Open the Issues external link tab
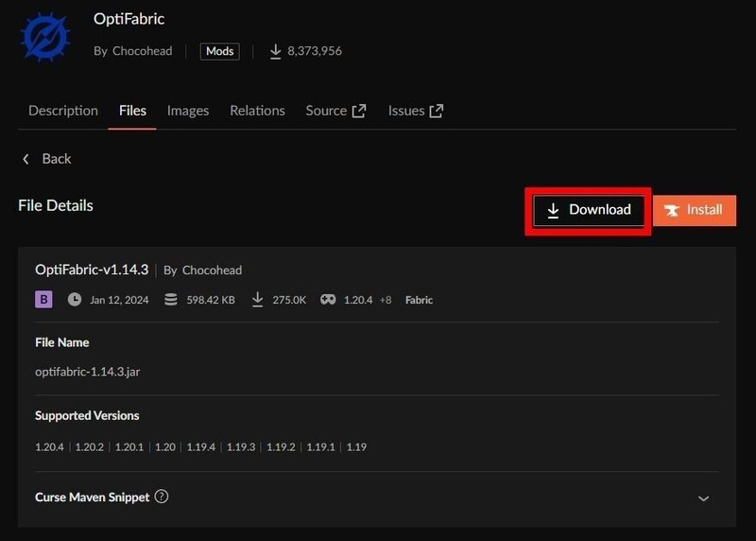756x541 pixels. point(416,111)
